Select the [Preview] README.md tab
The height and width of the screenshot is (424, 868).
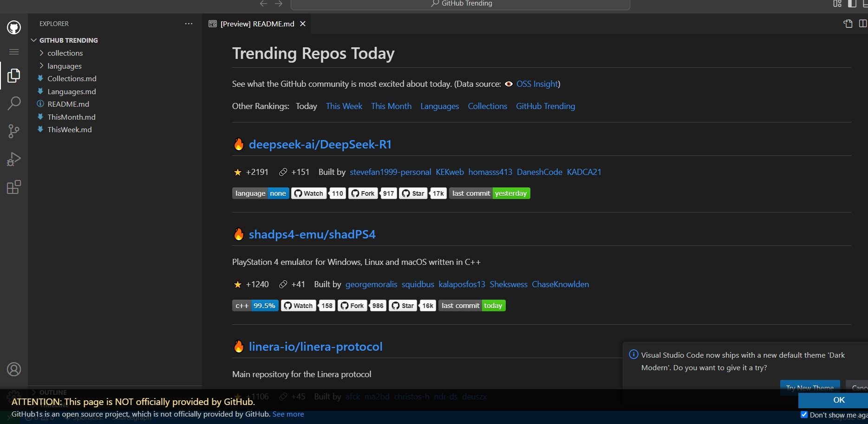click(256, 24)
